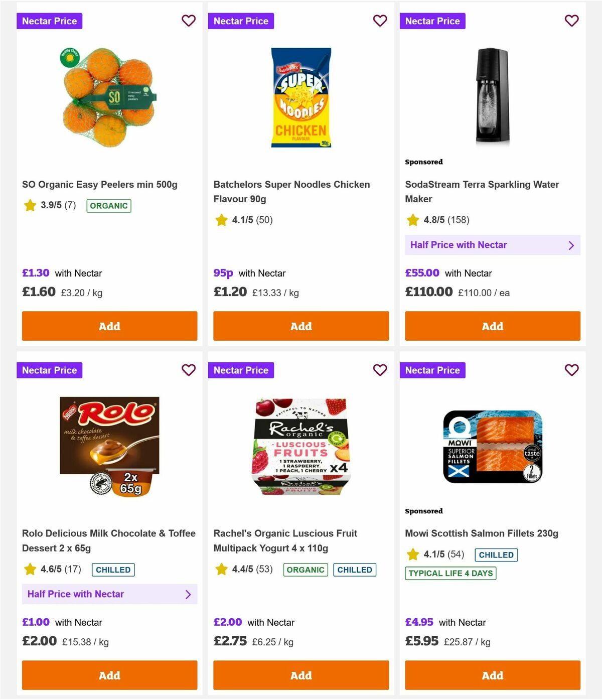Click the heart icon for SodaStream Terra

coord(571,21)
